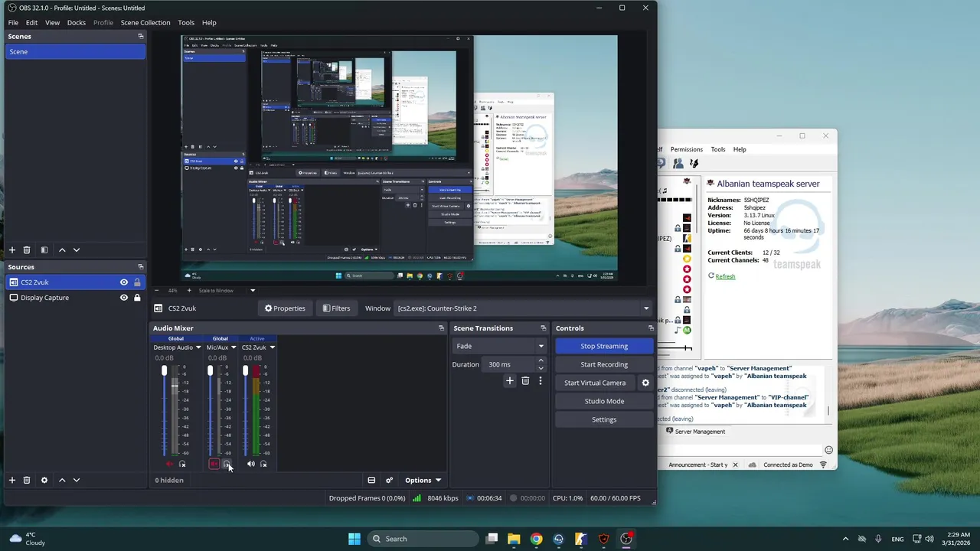Screen dimensions: 980x551
Task: Open Window selection combo box Counter-Strike 2
Action: (x=524, y=308)
